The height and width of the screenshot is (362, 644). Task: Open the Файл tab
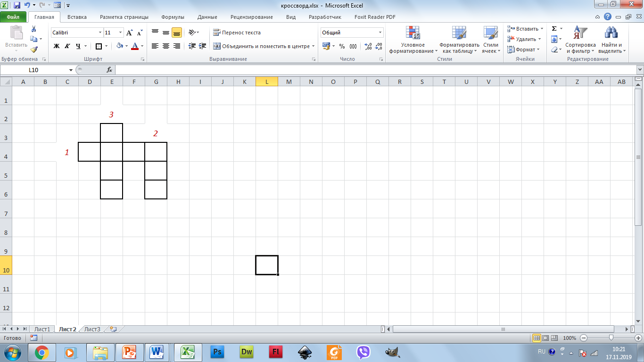point(13,17)
